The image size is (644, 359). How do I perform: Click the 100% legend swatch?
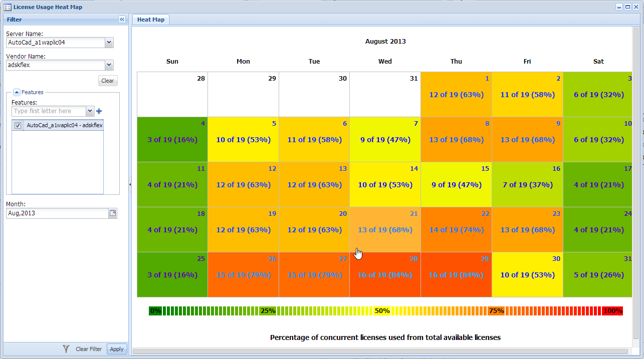pos(612,311)
